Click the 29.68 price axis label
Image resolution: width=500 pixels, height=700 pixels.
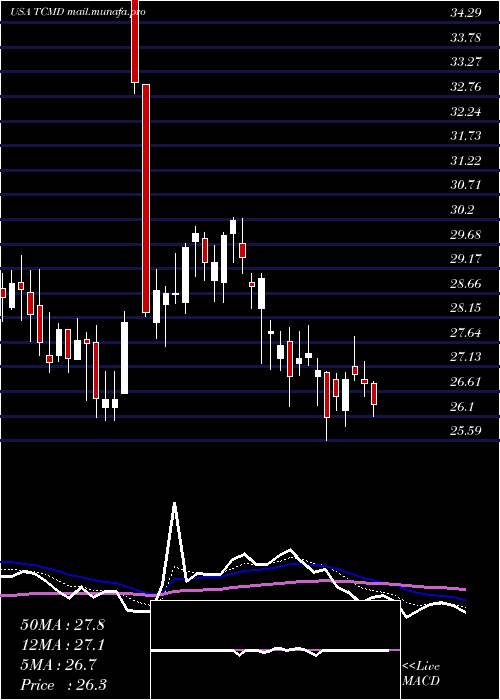466,234
